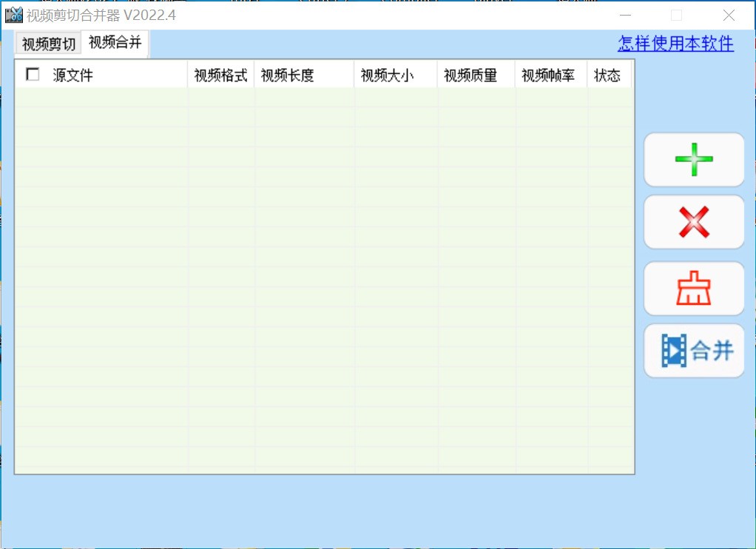
Task: Click the app icon in the title bar
Action: [x=13, y=15]
